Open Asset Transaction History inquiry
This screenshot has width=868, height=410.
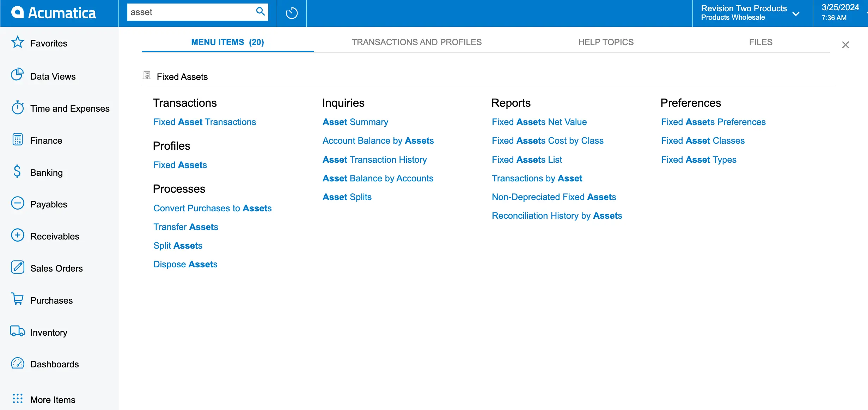(374, 160)
